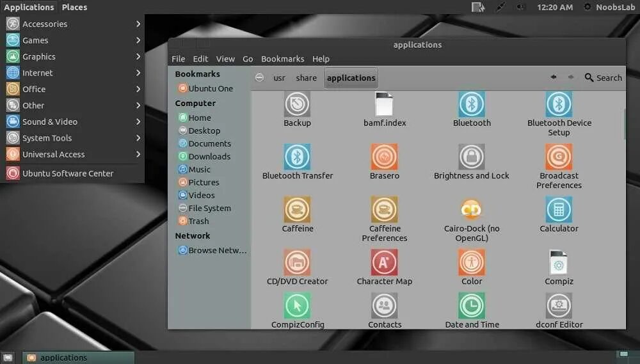640x364 pixels.
Task: Expand the Office submenu
Action: pos(74,90)
